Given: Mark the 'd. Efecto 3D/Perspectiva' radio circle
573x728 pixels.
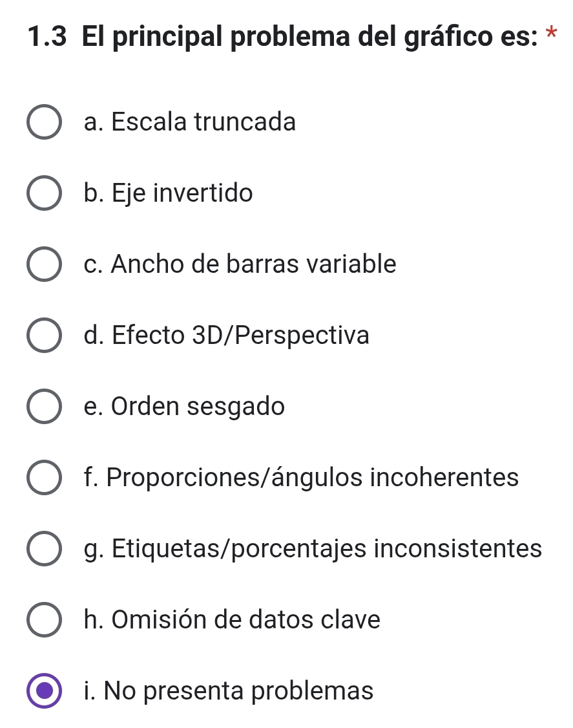Looking at the screenshot, I should (x=45, y=336).
